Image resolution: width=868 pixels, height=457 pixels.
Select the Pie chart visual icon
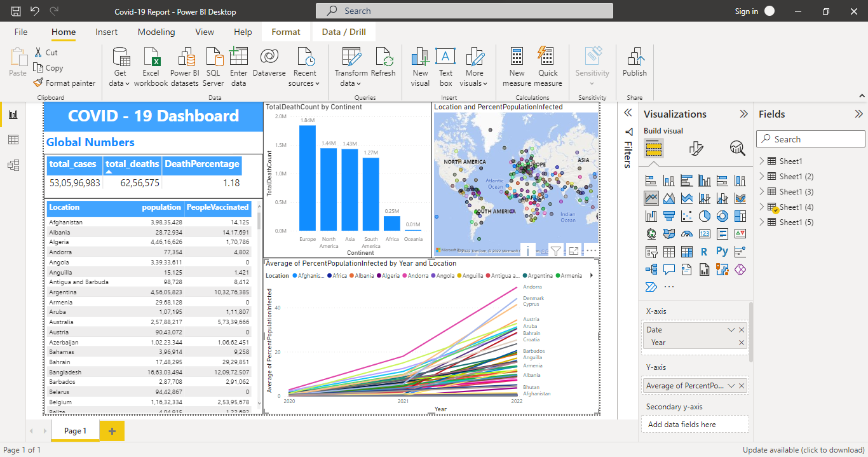(x=704, y=215)
